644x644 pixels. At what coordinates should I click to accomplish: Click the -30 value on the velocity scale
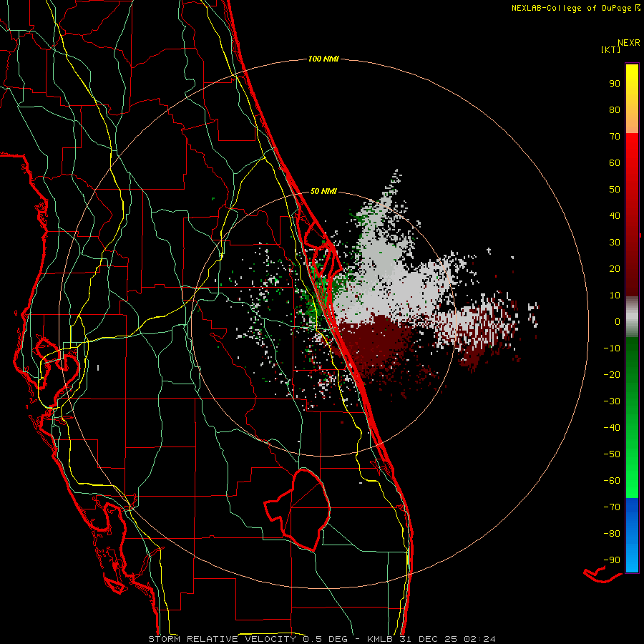tap(612, 401)
